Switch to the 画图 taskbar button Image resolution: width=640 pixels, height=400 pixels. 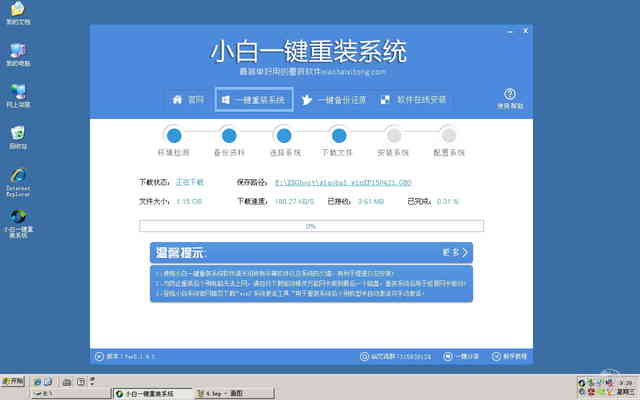point(234,393)
